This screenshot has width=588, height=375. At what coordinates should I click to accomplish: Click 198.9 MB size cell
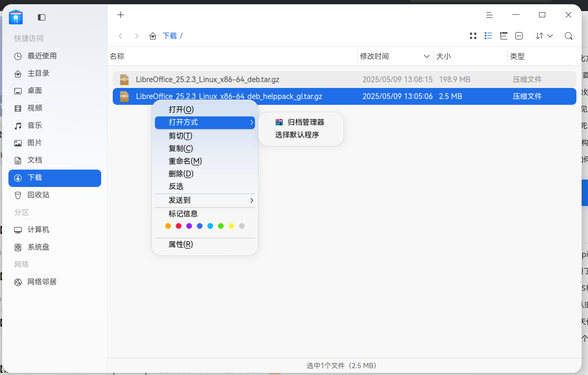[x=455, y=80]
